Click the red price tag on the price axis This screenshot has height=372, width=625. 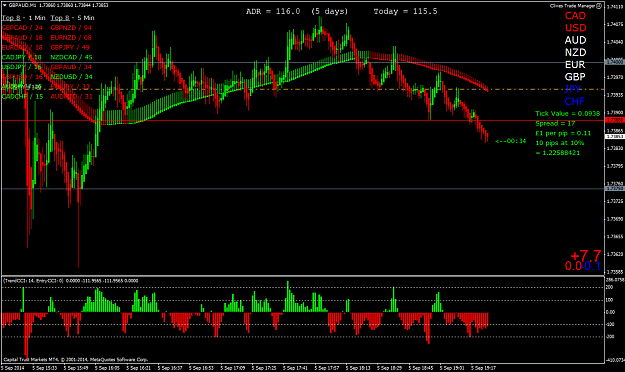pyautogui.click(x=615, y=120)
